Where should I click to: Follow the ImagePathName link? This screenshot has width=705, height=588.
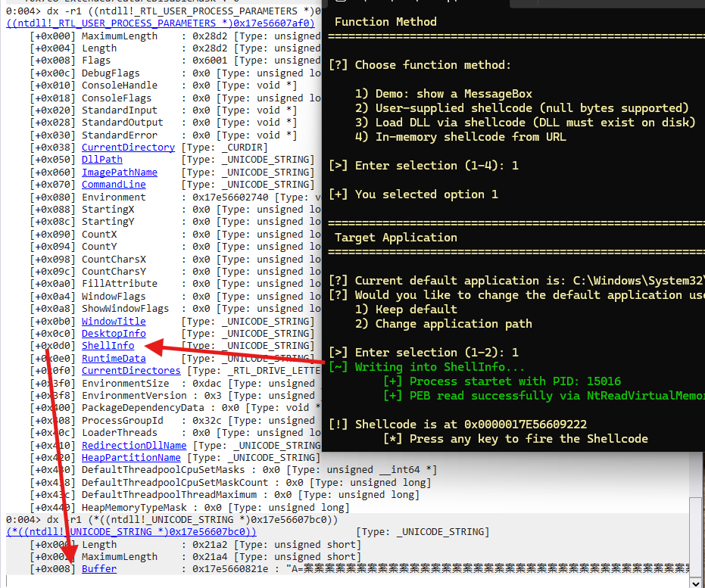tap(120, 172)
